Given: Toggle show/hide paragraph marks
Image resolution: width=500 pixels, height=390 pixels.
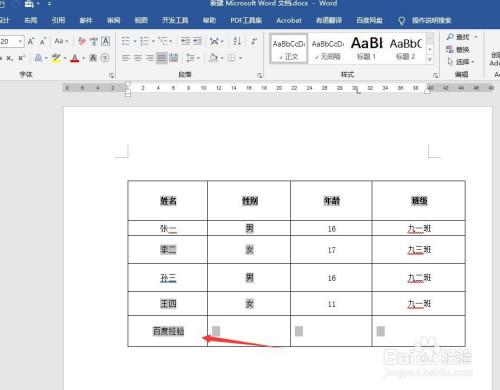Looking at the screenshot, I should (x=254, y=41).
